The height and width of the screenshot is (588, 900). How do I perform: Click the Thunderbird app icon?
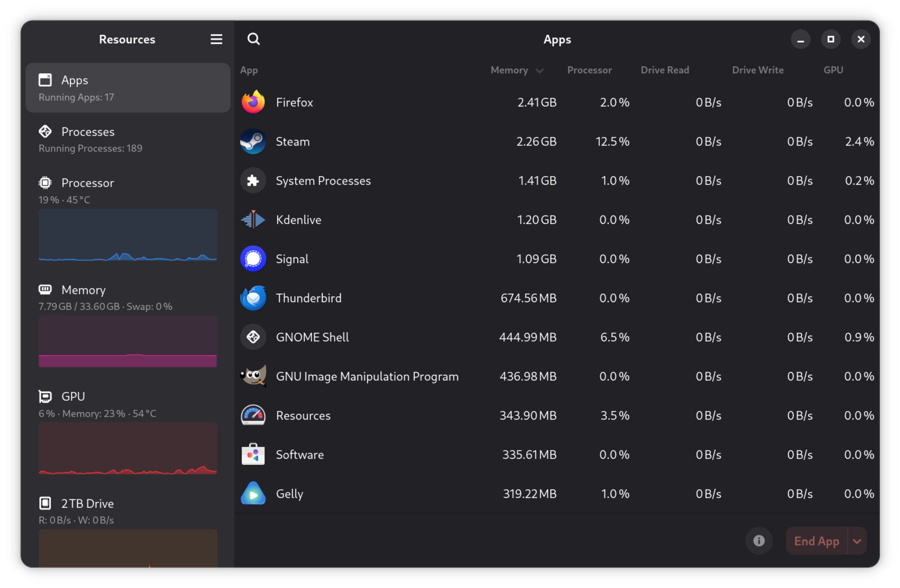(x=253, y=298)
